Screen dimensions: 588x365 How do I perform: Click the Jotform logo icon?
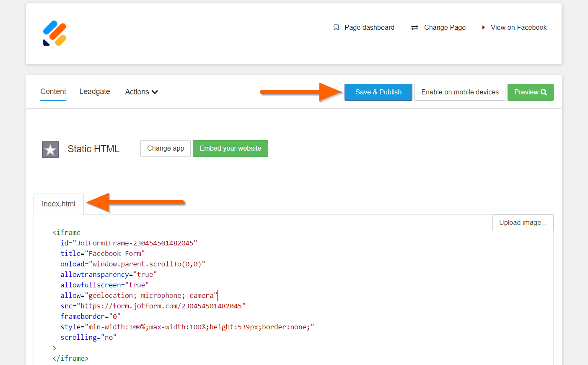(x=55, y=34)
